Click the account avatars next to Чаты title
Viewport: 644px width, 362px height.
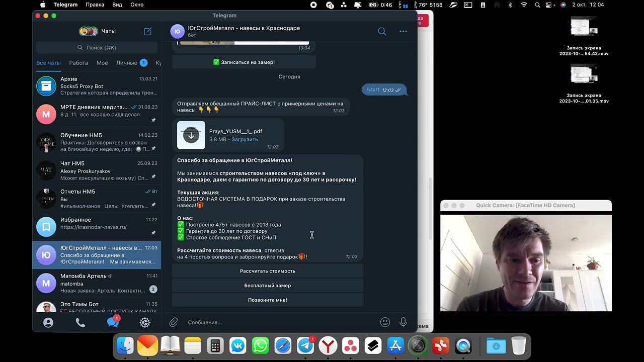pos(89,31)
